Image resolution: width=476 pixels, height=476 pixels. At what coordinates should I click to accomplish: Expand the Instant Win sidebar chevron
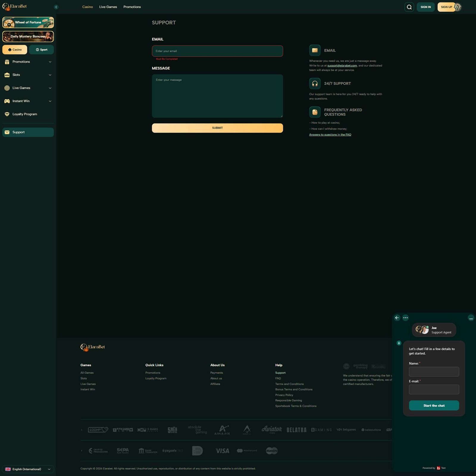[x=50, y=101]
